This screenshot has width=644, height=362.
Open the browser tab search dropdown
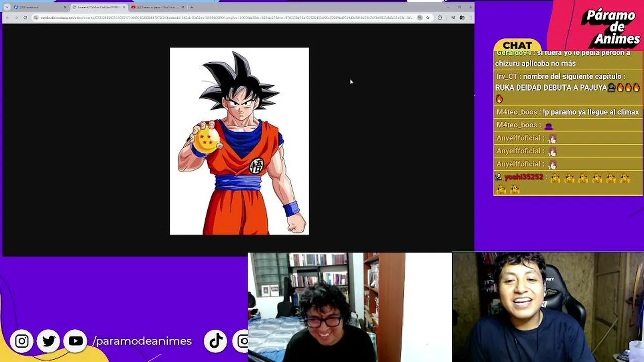point(7,7)
